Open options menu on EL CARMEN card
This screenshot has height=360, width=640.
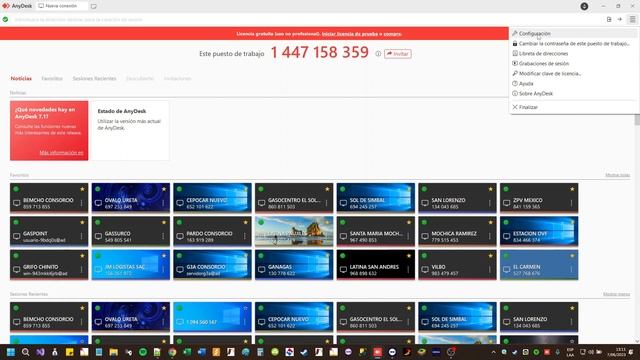click(x=571, y=270)
